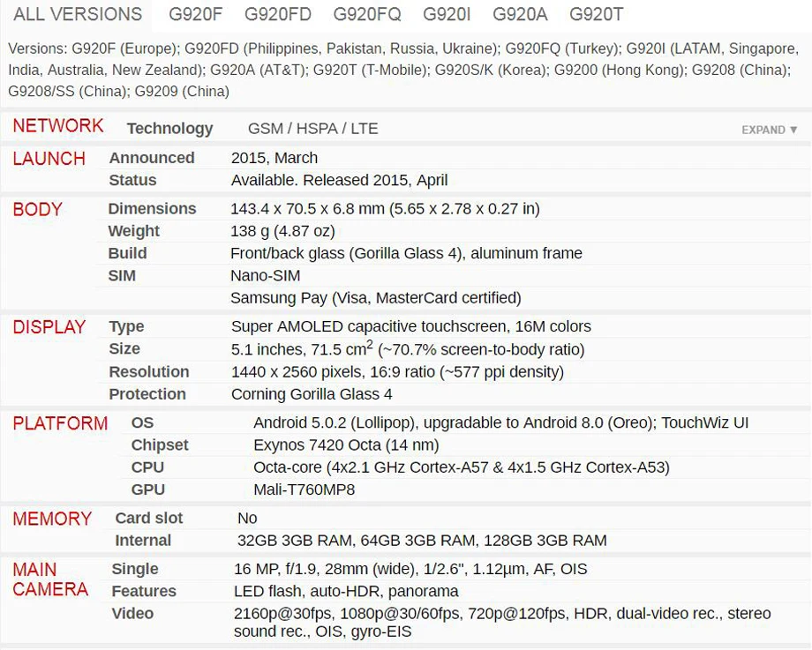Click the DISPLAY section heading
The height and width of the screenshot is (650, 812).
(x=49, y=327)
